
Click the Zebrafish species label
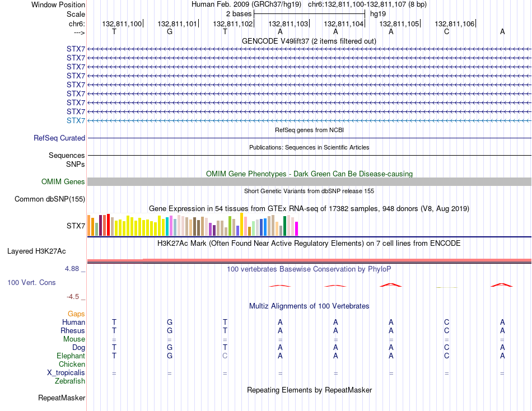click(70, 381)
